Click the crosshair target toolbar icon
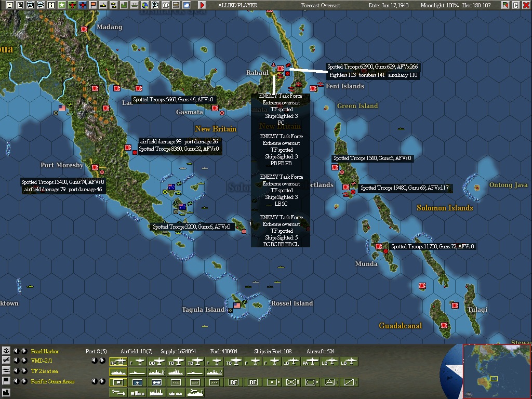This screenshot has width=532, height=399. pyautogui.click(x=155, y=5)
